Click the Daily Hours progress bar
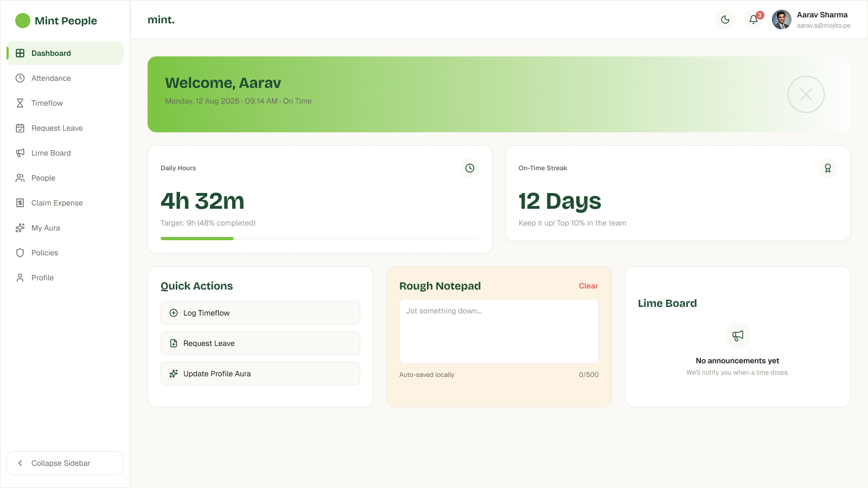Screen dimensions: 868x488 click(320, 239)
